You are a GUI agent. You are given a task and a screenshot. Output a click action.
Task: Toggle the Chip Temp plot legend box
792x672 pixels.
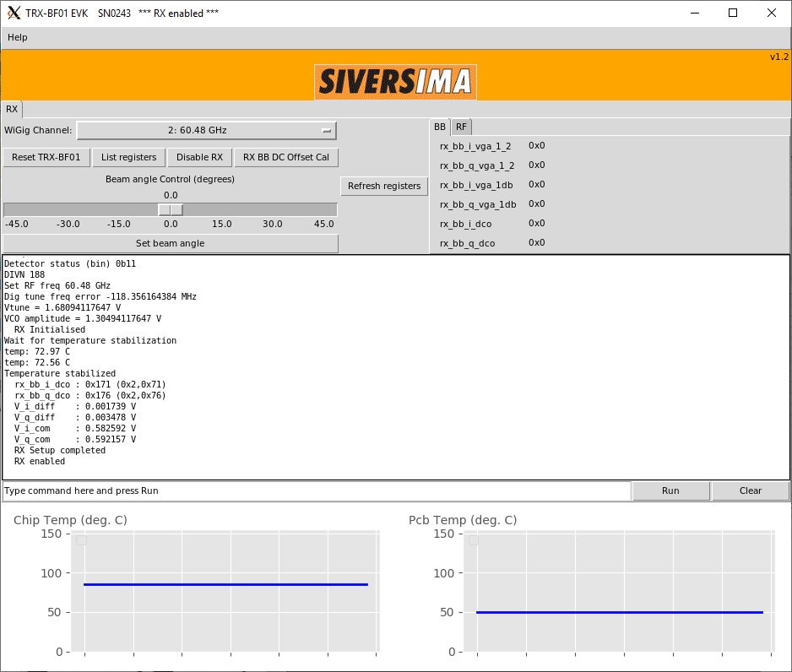click(81, 540)
